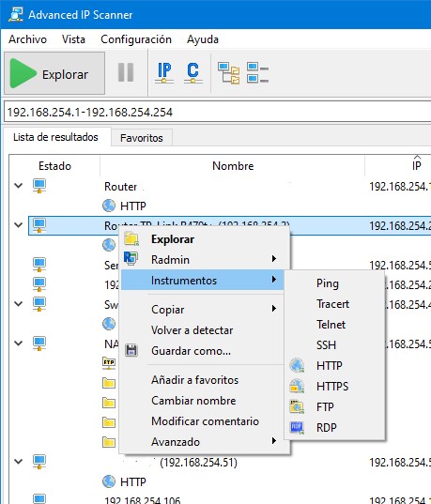Open the Configuración menu
The width and height of the screenshot is (431, 504).
[x=136, y=39]
